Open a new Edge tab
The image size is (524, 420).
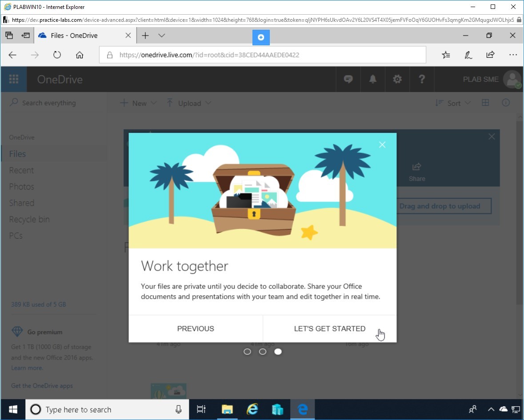pyautogui.click(x=145, y=36)
